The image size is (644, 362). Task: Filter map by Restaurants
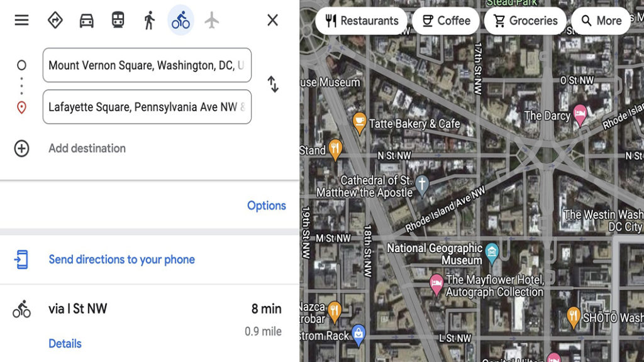pos(361,21)
